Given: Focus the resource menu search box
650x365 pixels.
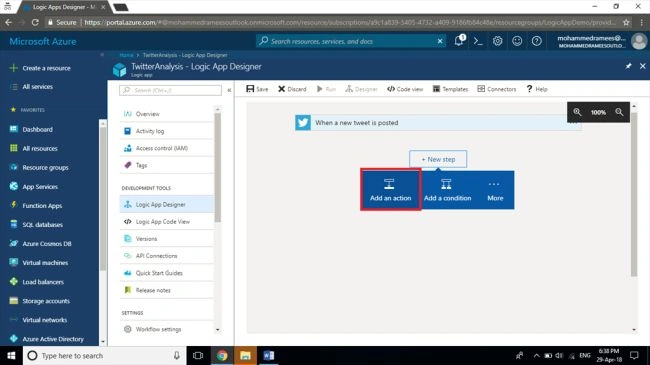Looking at the screenshot, I should coord(170,90).
